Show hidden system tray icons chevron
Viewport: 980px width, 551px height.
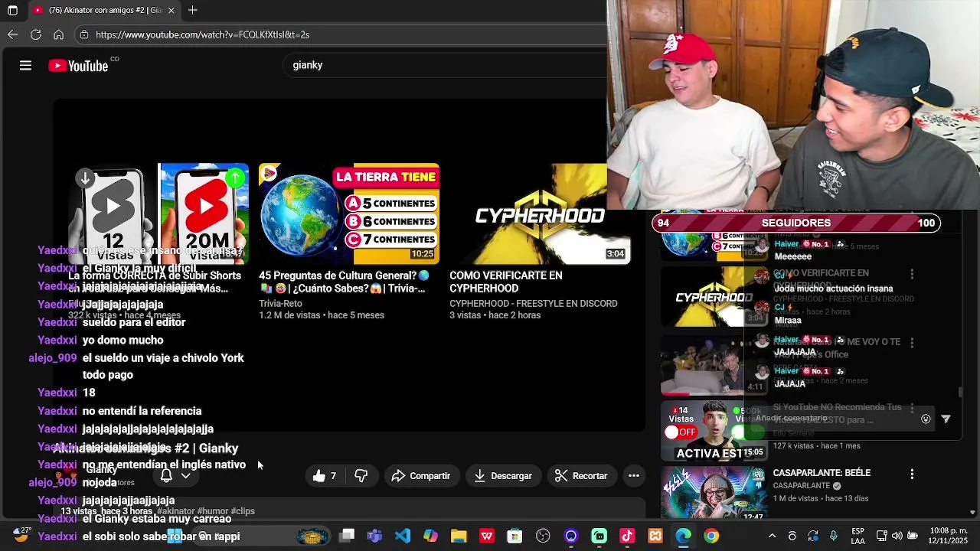point(772,536)
